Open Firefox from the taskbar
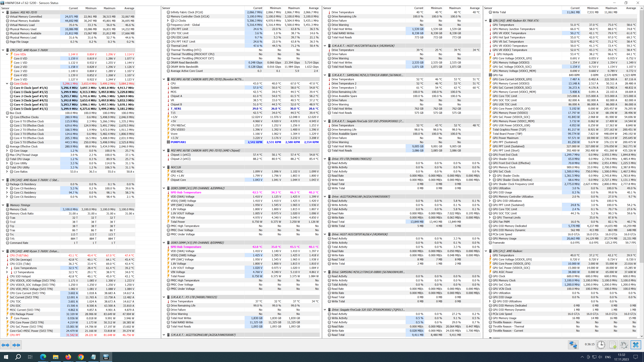 point(68,357)
